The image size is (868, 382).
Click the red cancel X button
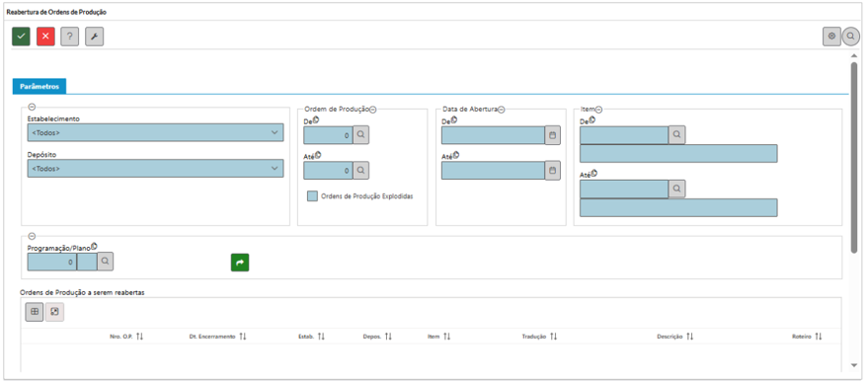(46, 37)
